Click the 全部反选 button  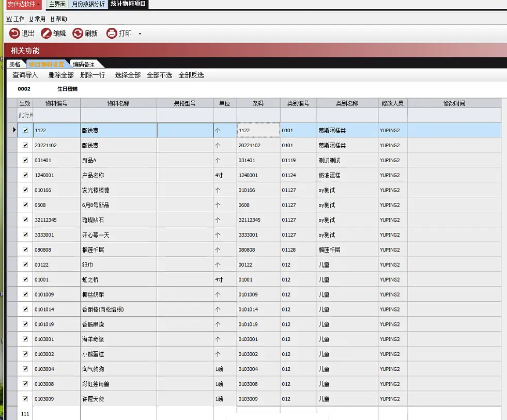tap(191, 75)
